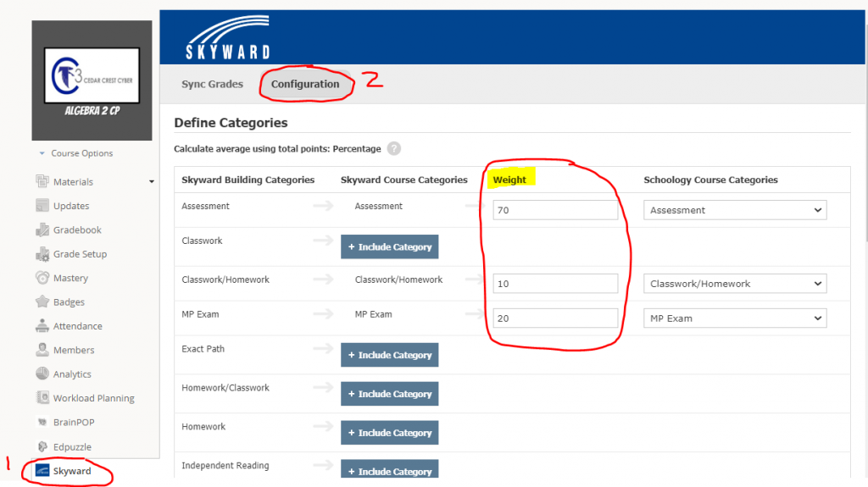Switch to the Sync Grades tab

[x=213, y=84]
